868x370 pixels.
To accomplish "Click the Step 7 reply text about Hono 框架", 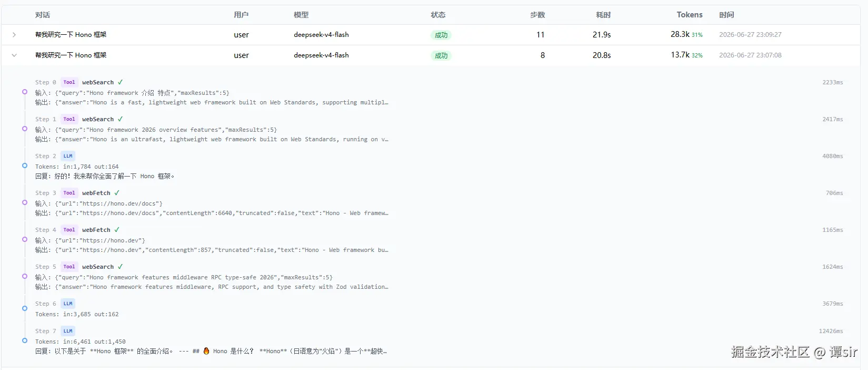I will click(x=211, y=352).
